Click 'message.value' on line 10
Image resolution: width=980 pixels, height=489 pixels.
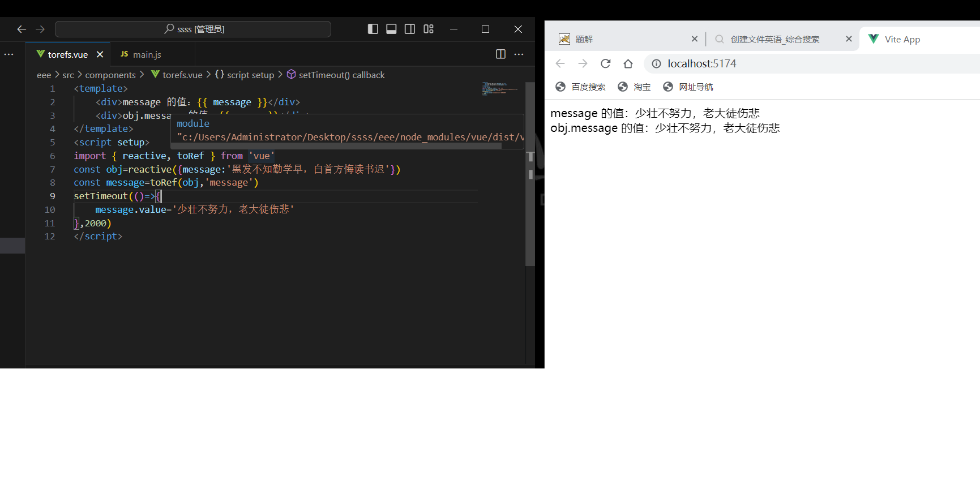coord(131,209)
